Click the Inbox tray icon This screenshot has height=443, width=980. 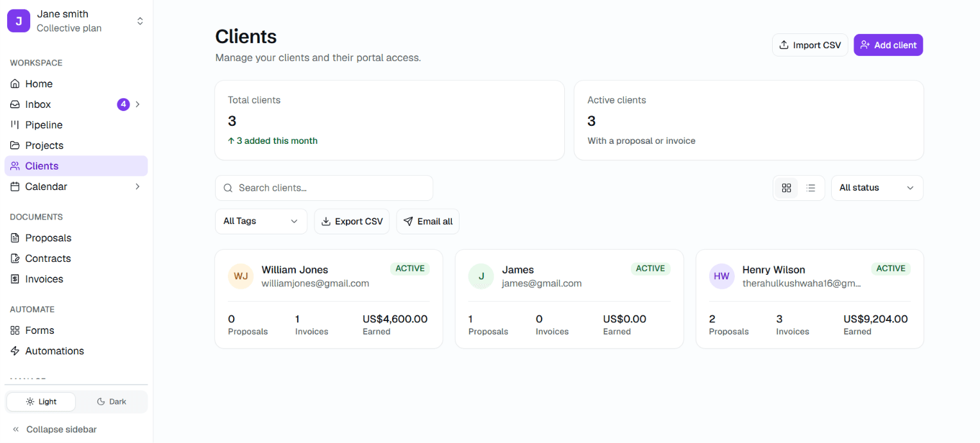tap(15, 104)
